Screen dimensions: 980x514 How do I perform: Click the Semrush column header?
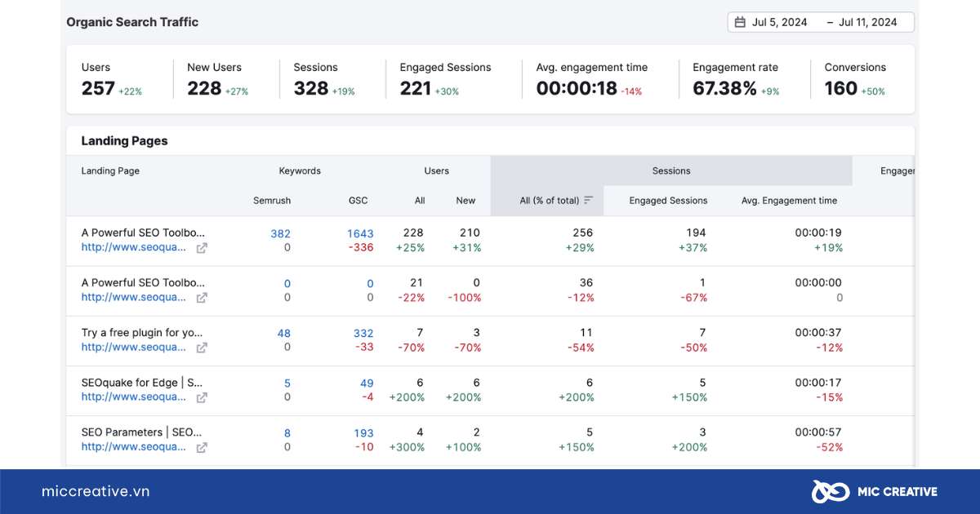(x=272, y=200)
